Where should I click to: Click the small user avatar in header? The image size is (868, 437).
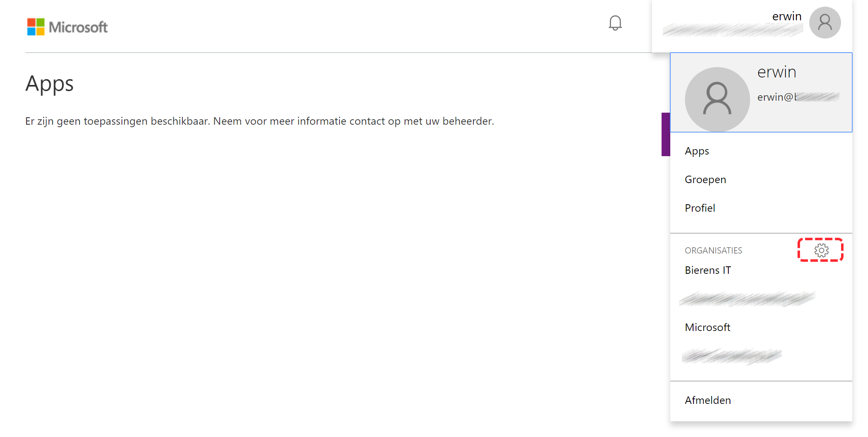click(825, 23)
